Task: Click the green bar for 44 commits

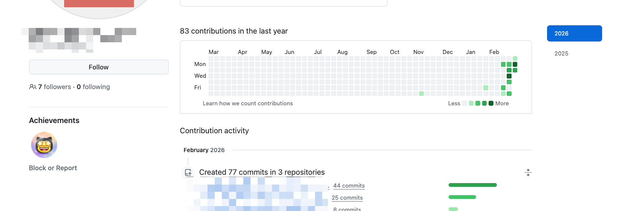Action: click(472, 185)
